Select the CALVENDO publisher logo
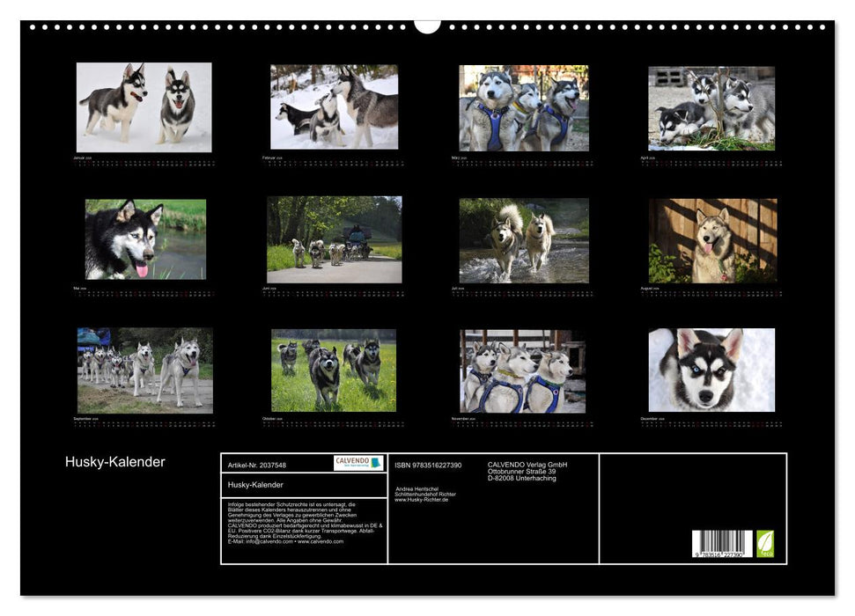This screenshot has width=855, height=616. 359,464
